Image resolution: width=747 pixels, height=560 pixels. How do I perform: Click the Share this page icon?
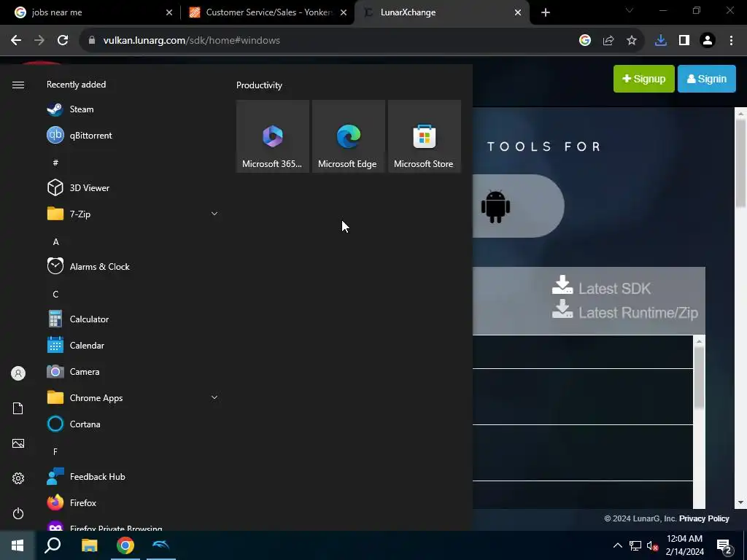click(608, 41)
